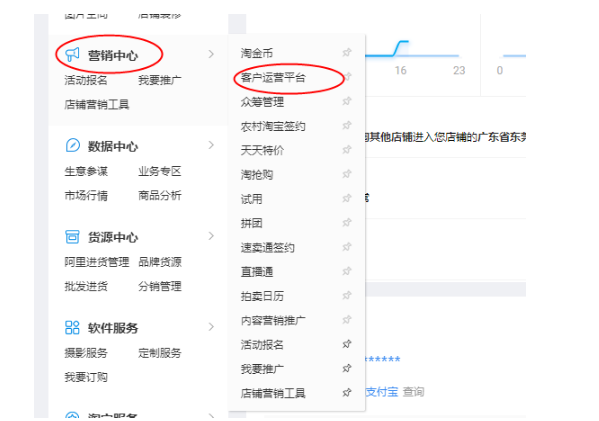The width and height of the screenshot is (599, 421).
Task: Open 软件服务 heading
Action: [x=113, y=328]
